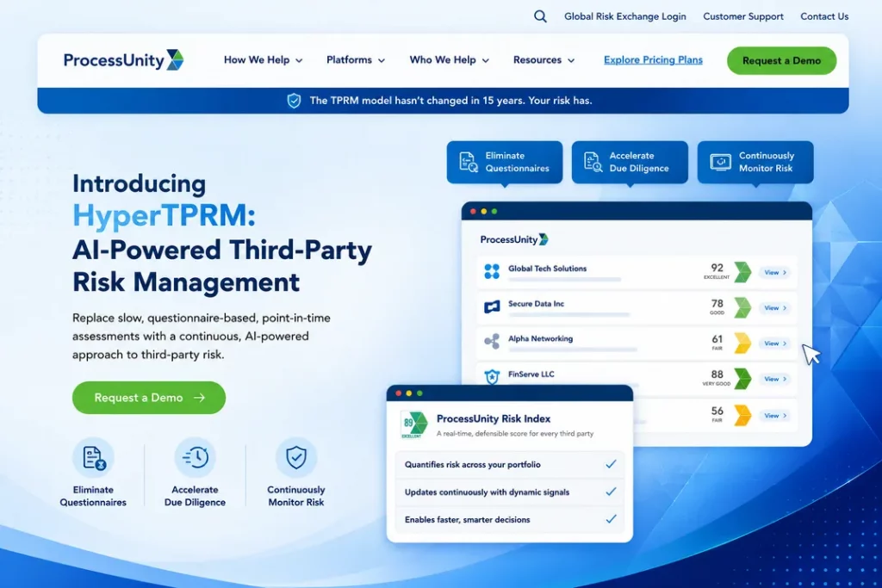Image resolution: width=882 pixels, height=588 pixels.
Task: Click circular Accelerate Due Diligence clock icon
Action: click(196, 458)
